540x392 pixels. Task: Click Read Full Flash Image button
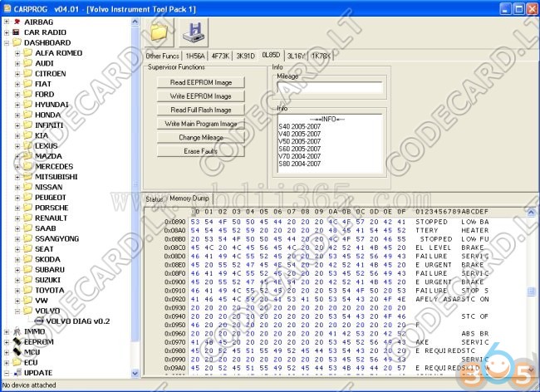point(201,110)
